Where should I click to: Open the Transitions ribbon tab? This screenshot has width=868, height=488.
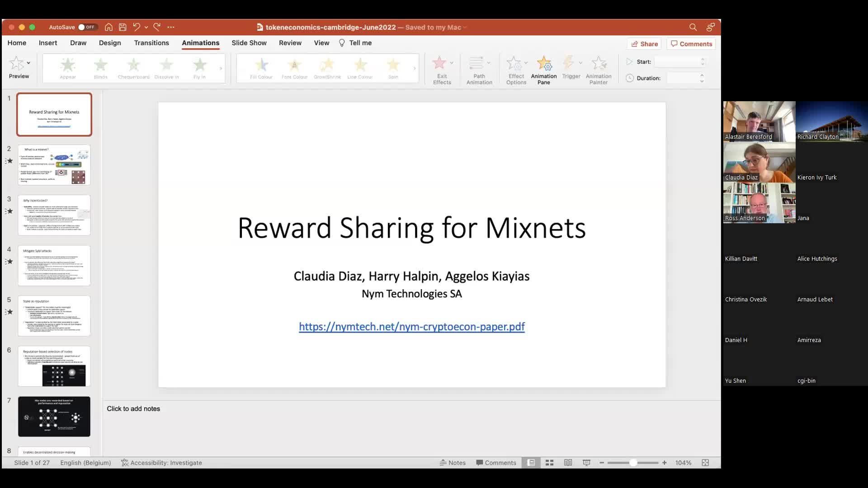tap(151, 43)
